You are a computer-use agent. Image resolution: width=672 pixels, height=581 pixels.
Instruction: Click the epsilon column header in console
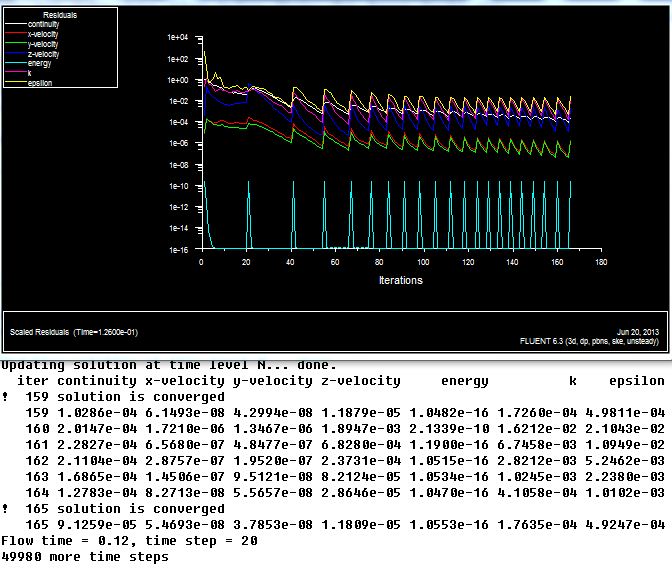(637, 381)
